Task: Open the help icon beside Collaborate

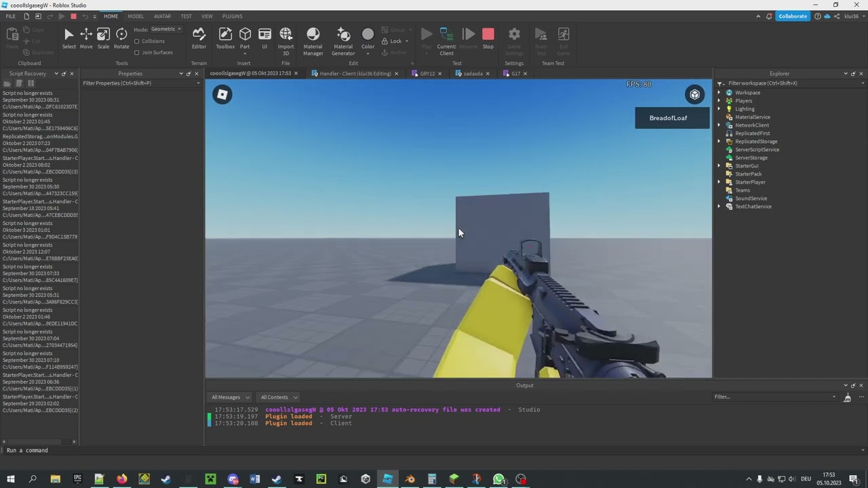Action: pyautogui.click(x=817, y=16)
